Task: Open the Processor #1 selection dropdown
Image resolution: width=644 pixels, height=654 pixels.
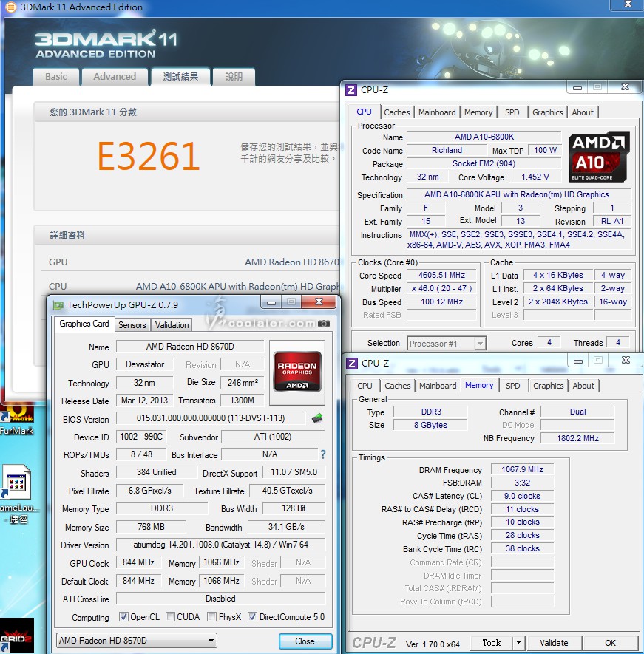Action: point(447,344)
